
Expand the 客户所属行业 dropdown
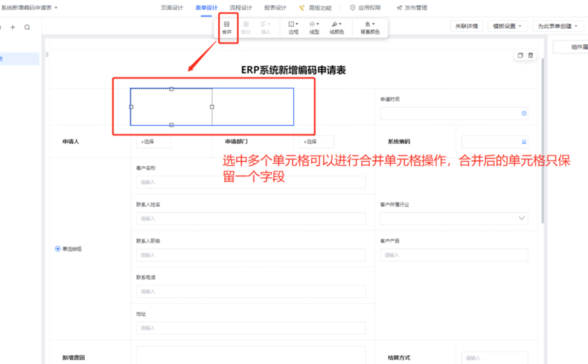(x=521, y=218)
